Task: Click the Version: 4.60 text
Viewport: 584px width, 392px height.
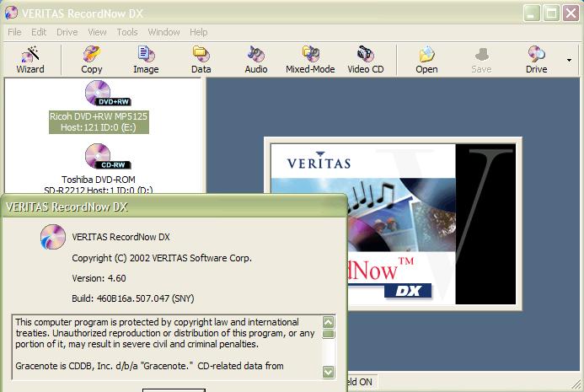Action: tap(99, 278)
